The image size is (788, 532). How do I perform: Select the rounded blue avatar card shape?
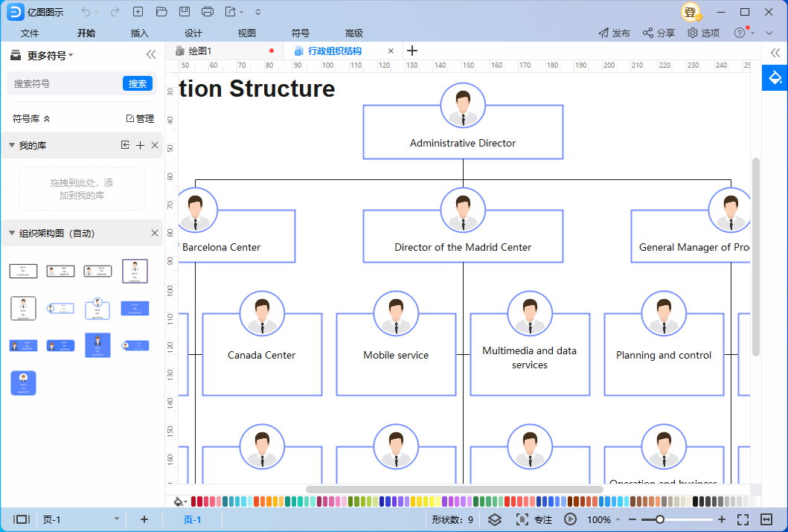click(23, 383)
